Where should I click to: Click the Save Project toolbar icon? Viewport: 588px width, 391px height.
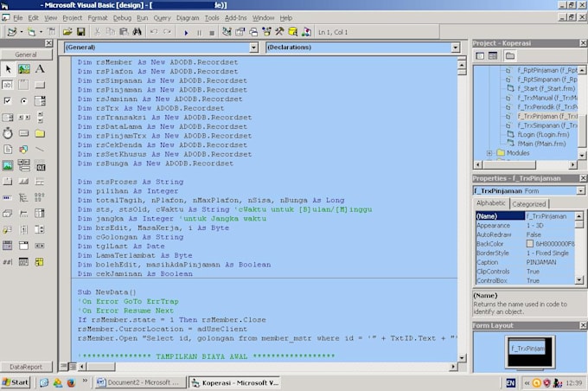click(80, 32)
